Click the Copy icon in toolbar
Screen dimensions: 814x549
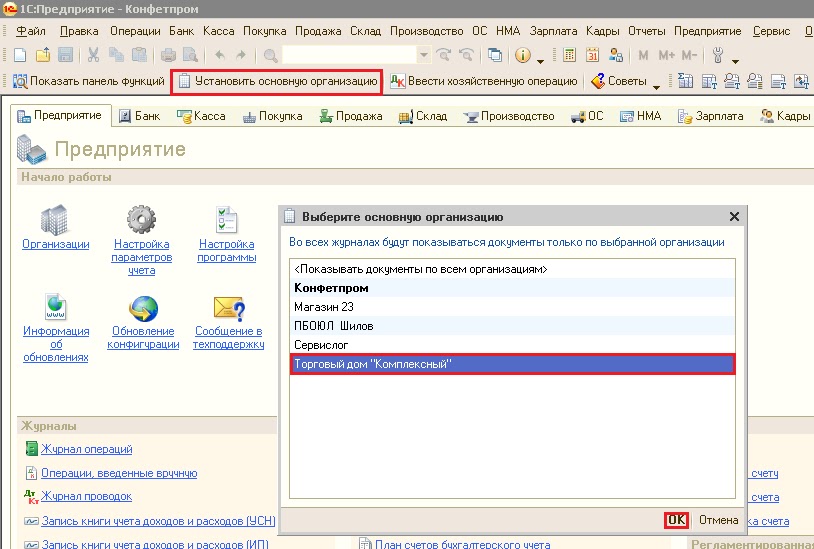(x=116, y=54)
